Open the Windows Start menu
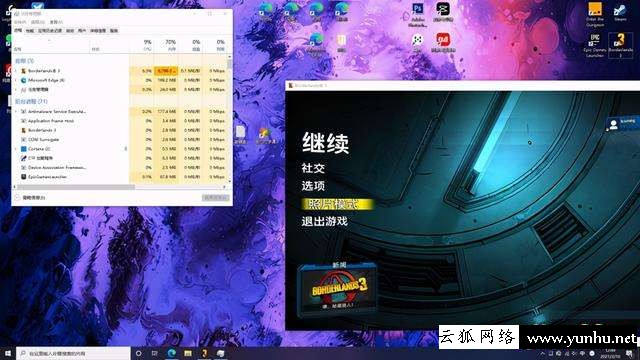This screenshot has width=640, height=360. click(x=8, y=353)
